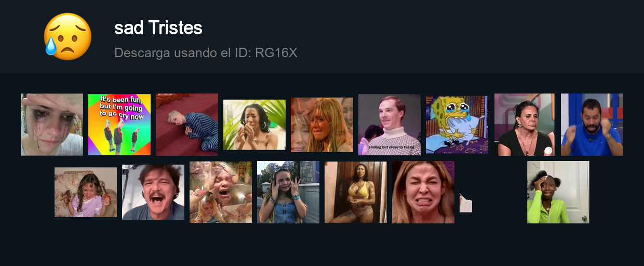Open the dark-haired woman in black top sticker
Screen dimensions: 644x266
[525, 125]
